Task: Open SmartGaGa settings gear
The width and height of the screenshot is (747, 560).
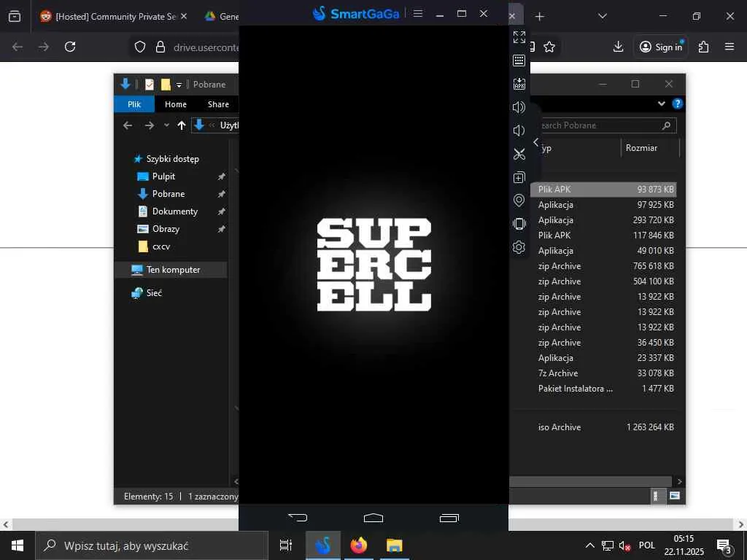Action: click(519, 247)
